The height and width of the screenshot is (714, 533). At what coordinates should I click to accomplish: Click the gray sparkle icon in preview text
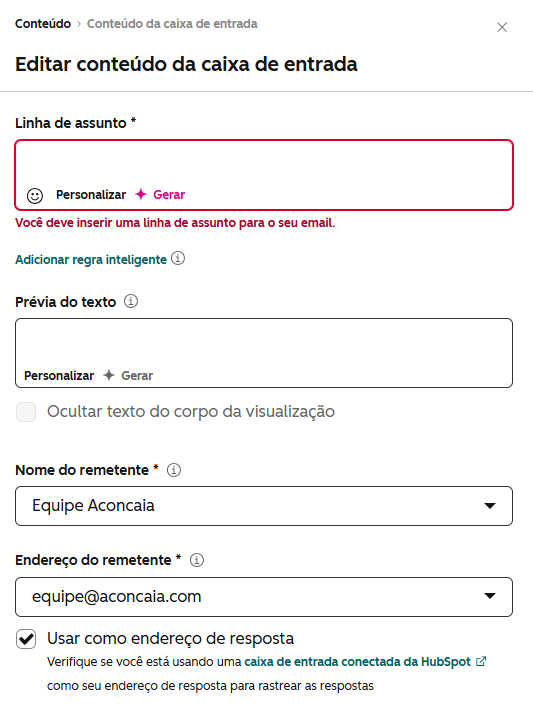[109, 375]
